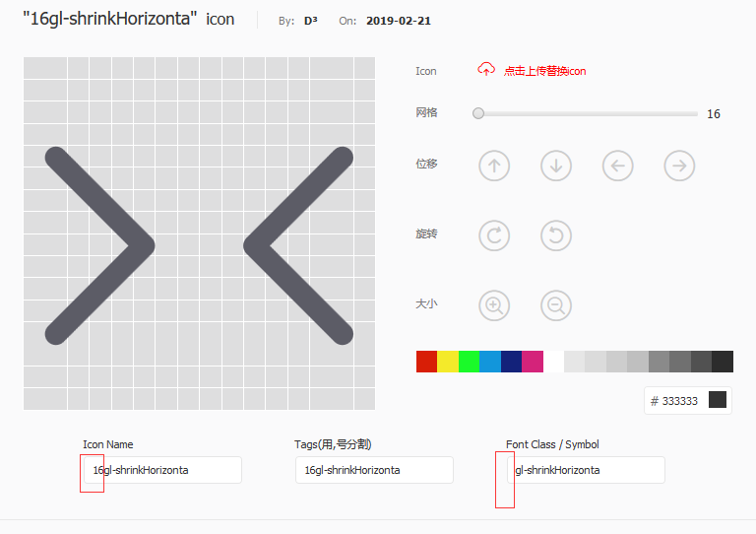Click the shrink-horizontal icon preview canvas
Screen dimensions: 756x534
tap(199, 234)
